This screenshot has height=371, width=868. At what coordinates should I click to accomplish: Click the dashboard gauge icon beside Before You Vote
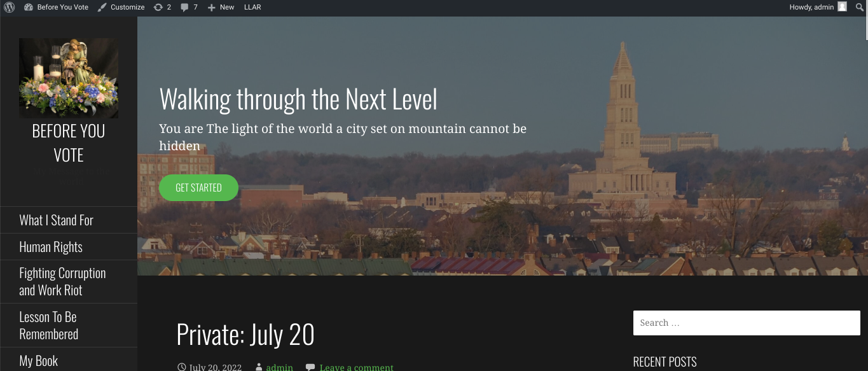(29, 7)
